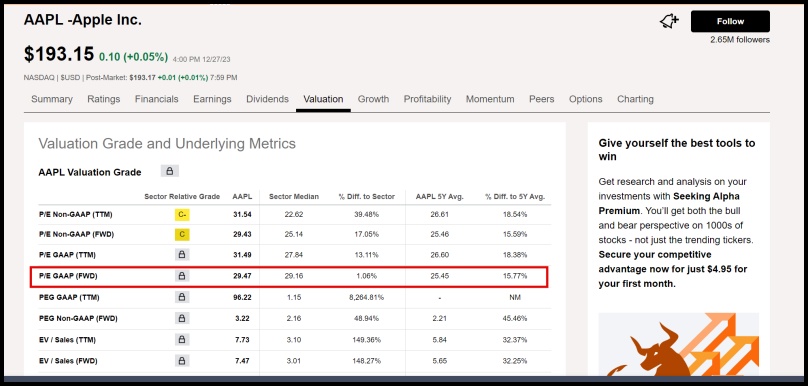Viewport: 808px width, 386px height.
Task: Go to the Earnings tab
Action: click(212, 99)
